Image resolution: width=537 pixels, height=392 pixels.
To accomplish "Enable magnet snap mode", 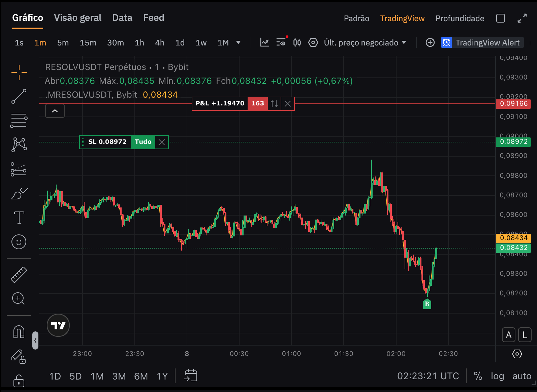I will tap(19, 332).
